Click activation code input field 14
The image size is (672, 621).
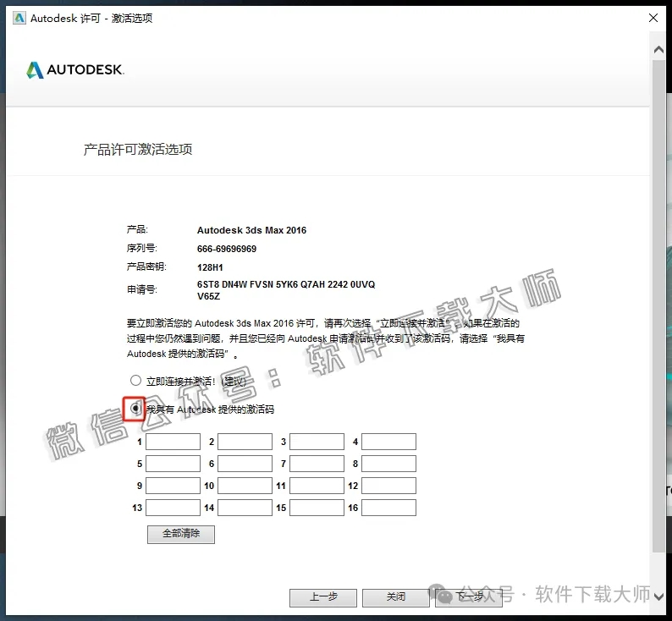point(245,508)
